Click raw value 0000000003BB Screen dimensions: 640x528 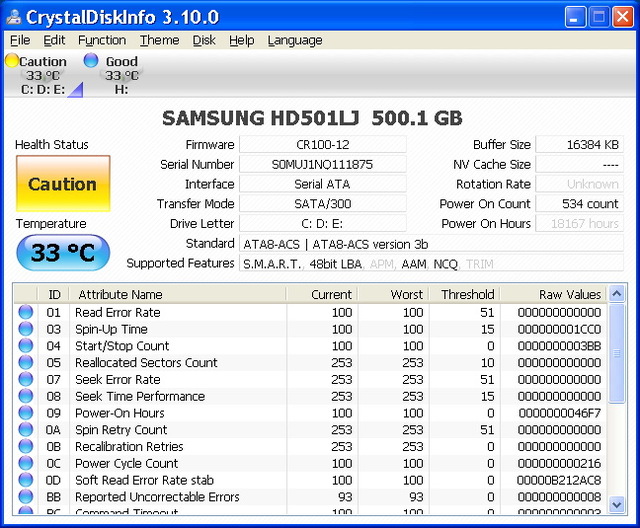coord(559,346)
